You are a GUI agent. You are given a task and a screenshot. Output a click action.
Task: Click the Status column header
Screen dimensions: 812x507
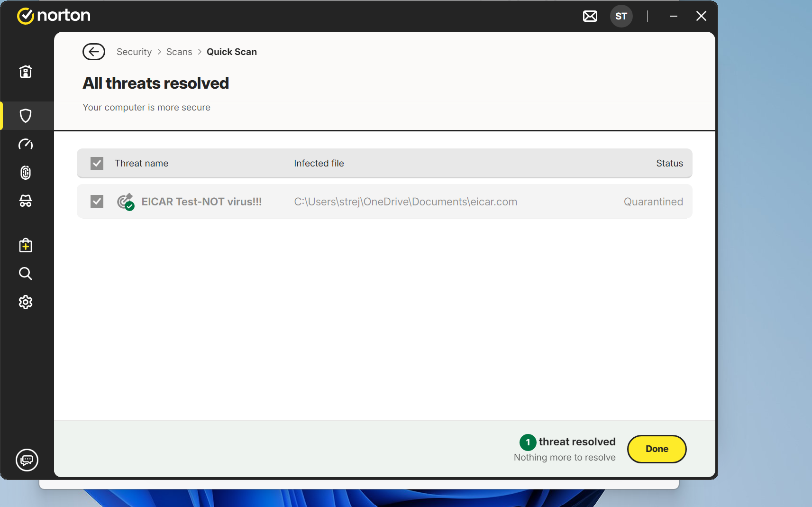[669, 163]
